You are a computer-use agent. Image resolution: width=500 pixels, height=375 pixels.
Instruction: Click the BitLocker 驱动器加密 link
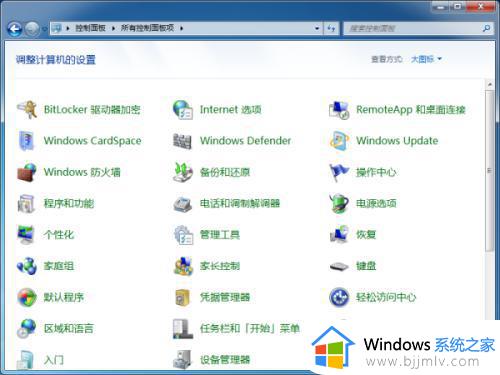pyautogui.click(x=92, y=109)
